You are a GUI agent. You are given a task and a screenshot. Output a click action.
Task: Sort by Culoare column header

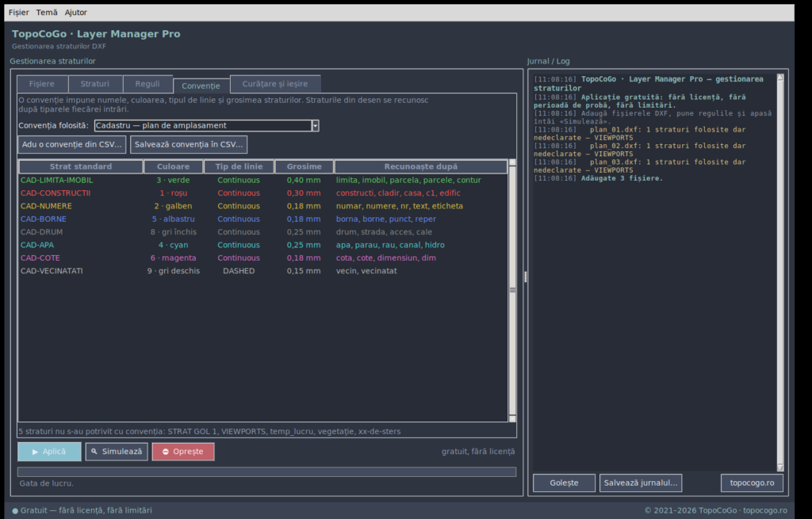[x=173, y=166]
